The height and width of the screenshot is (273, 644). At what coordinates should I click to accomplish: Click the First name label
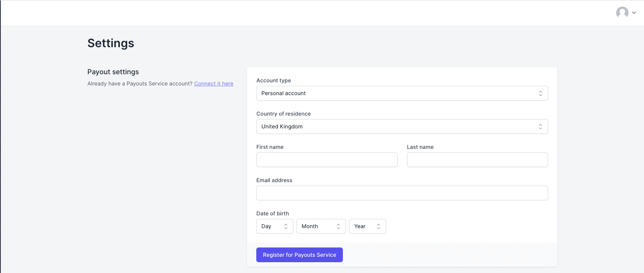(x=270, y=147)
